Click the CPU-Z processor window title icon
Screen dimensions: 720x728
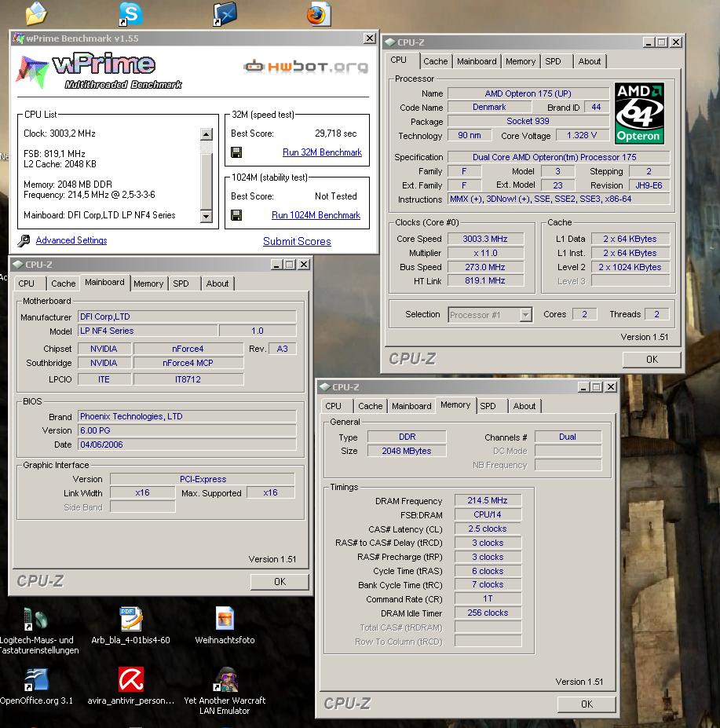click(390, 42)
